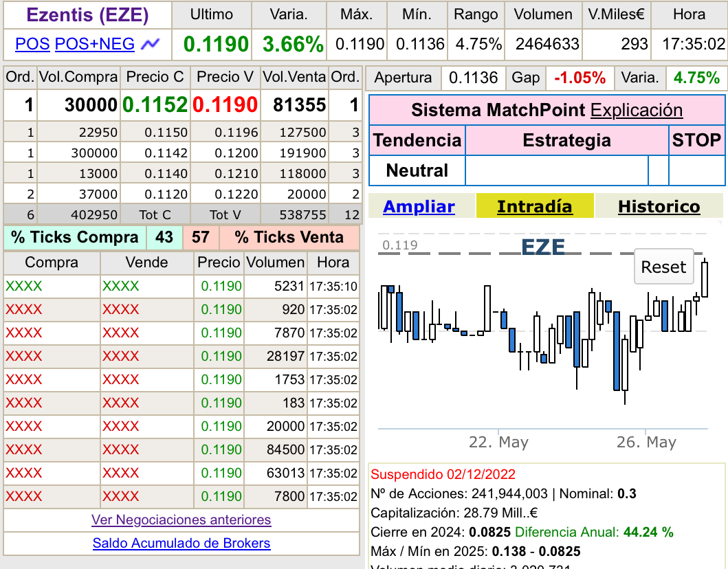
Task: Click the Estrategia column header
Action: coord(566,140)
